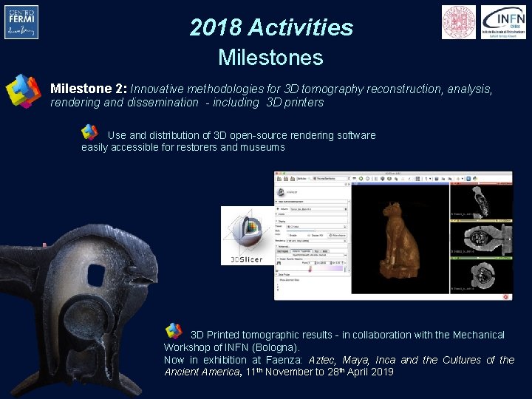
Task: Go to previous module with green arrow
Action: click(x=361, y=179)
